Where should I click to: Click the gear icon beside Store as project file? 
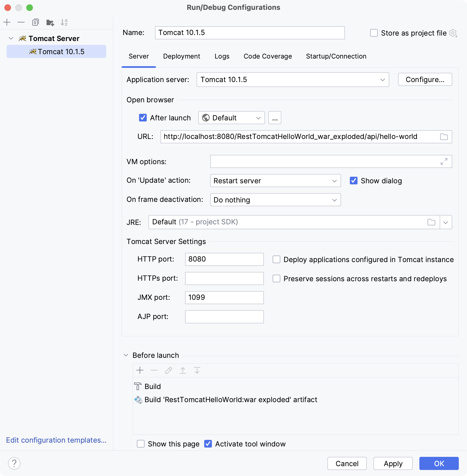[x=453, y=33]
